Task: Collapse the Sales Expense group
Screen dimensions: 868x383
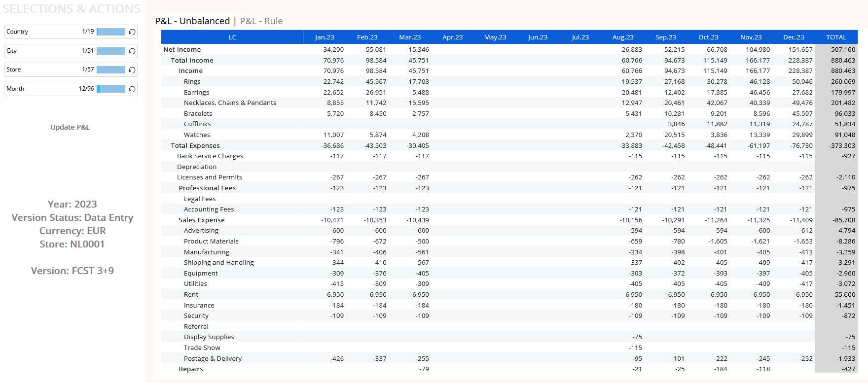Action: (201, 220)
